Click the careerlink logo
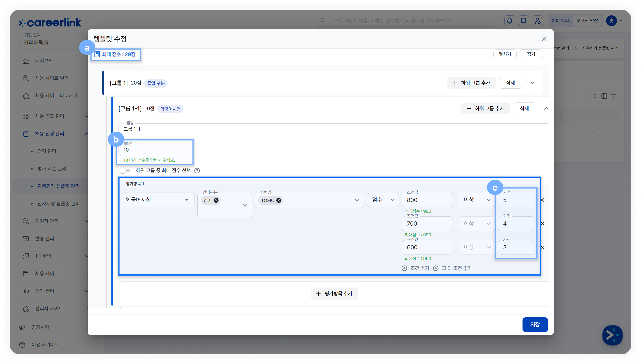The width and height of the screenshot is (641, 364). [50, 23]
